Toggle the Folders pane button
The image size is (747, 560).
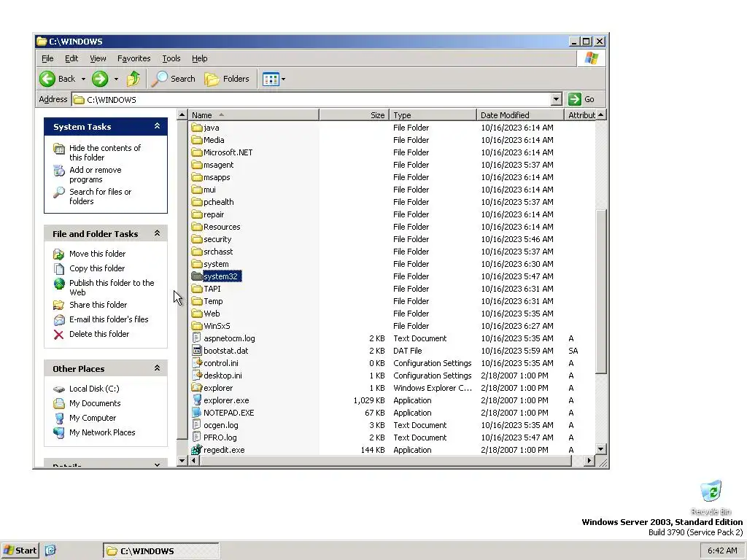227,79
